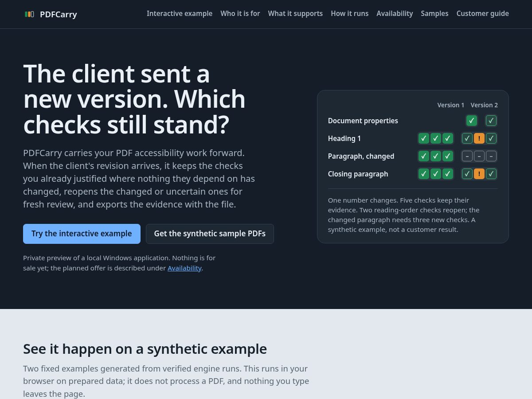The height and width of the screenshot is (399, 532).
Task: Open What it supports in navigation
Action: [x=295, y=13]
